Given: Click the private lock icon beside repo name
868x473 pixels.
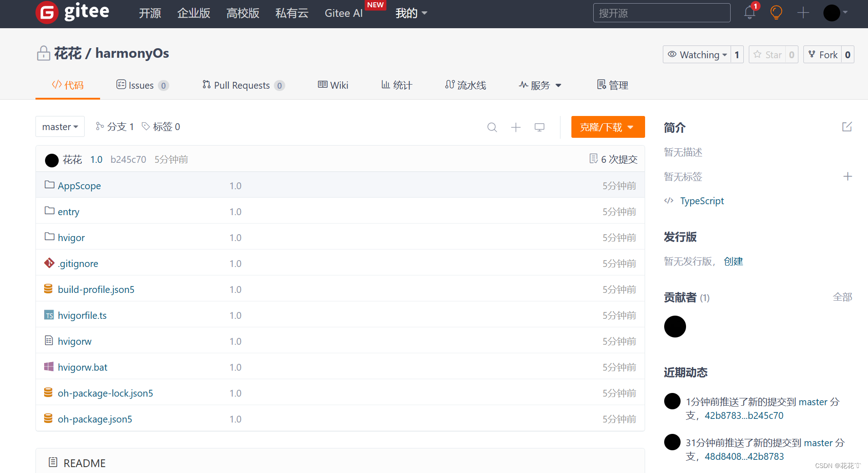Looking at the screenshot, I should (x=43, y=53).
